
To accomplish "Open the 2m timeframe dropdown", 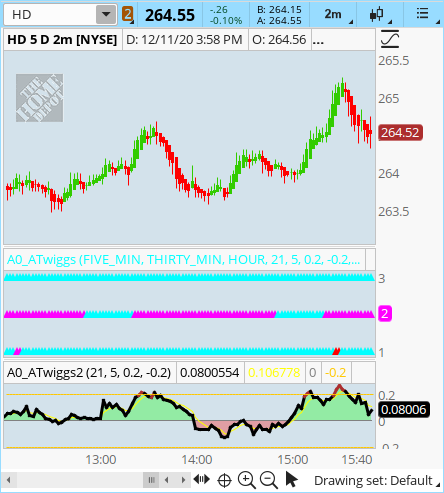I will coord(333,14).
